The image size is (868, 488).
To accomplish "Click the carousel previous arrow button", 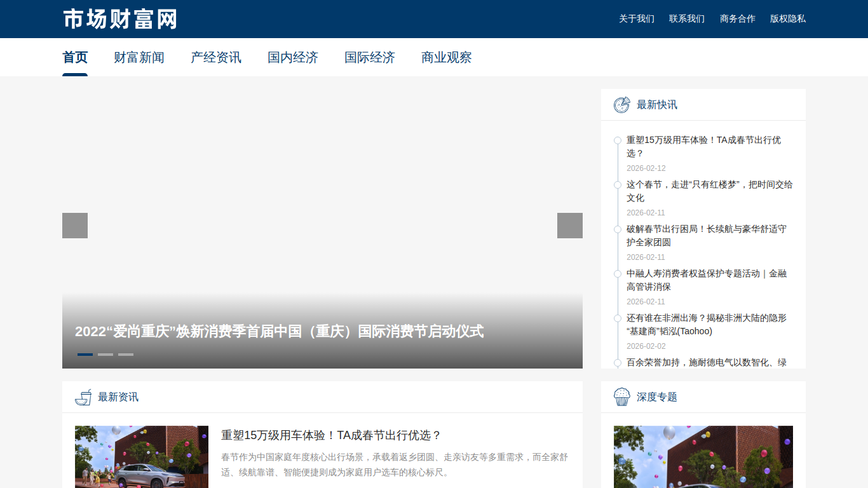I will tap(75, 226).
